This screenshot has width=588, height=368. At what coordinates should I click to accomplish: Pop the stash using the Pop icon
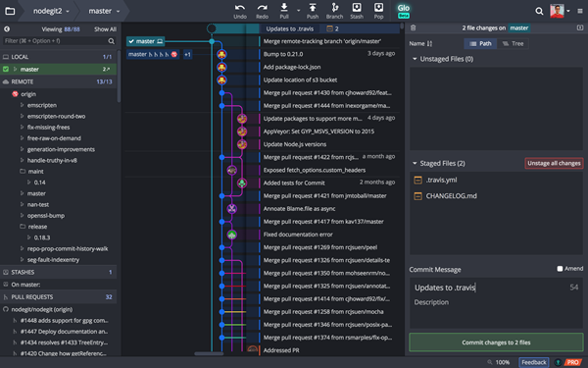[x=378, y=7]
